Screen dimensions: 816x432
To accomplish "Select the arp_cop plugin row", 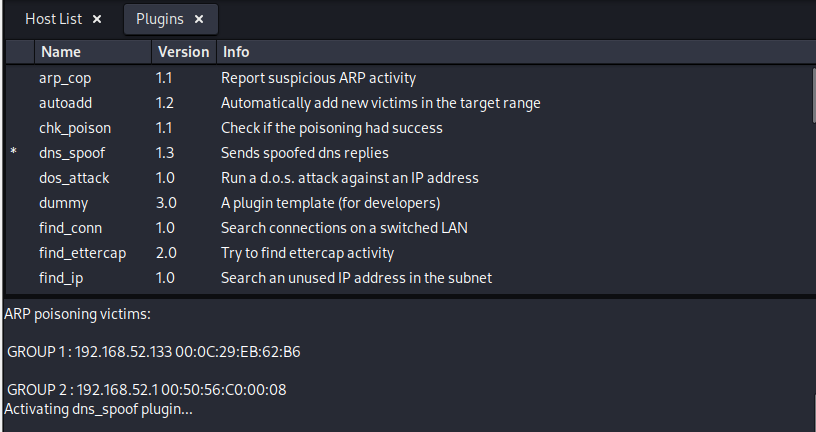I will [x=65, y=78].
